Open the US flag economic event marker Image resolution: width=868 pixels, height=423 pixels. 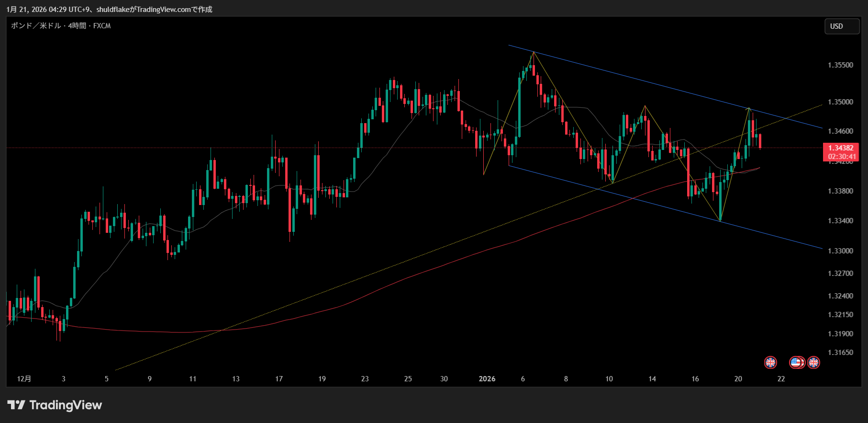point(796,363)
